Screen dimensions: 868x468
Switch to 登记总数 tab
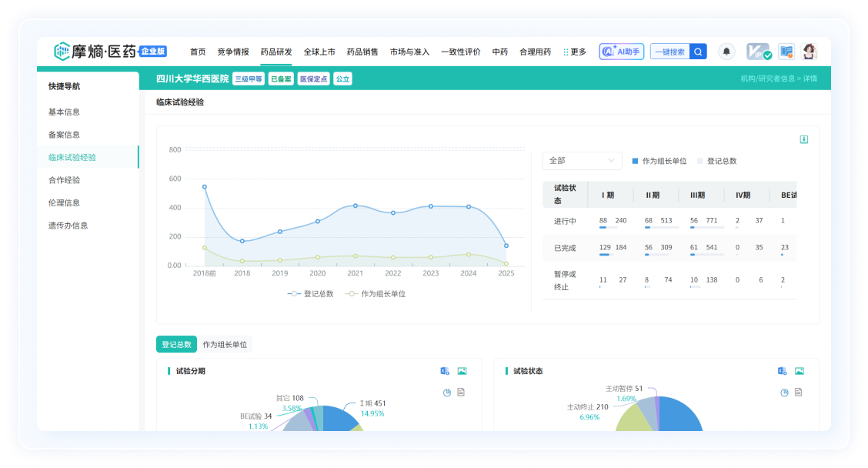click(176, 345)
